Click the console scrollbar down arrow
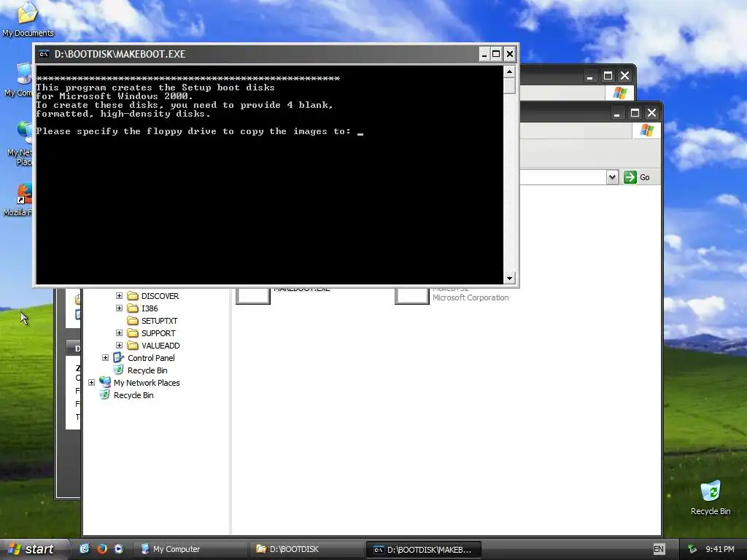Screen dimensions: 747x560 click(x=509, y=278)
